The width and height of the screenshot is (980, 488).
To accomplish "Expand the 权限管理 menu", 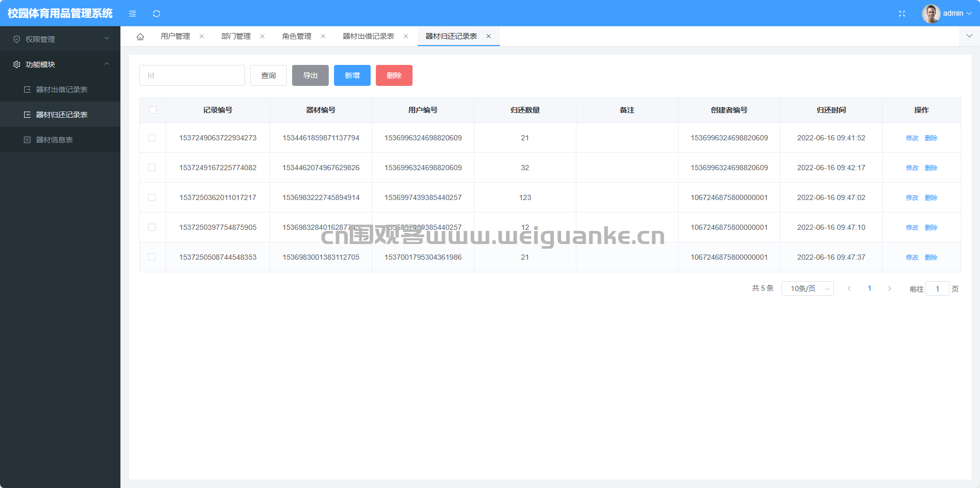I will pos(60,39).
